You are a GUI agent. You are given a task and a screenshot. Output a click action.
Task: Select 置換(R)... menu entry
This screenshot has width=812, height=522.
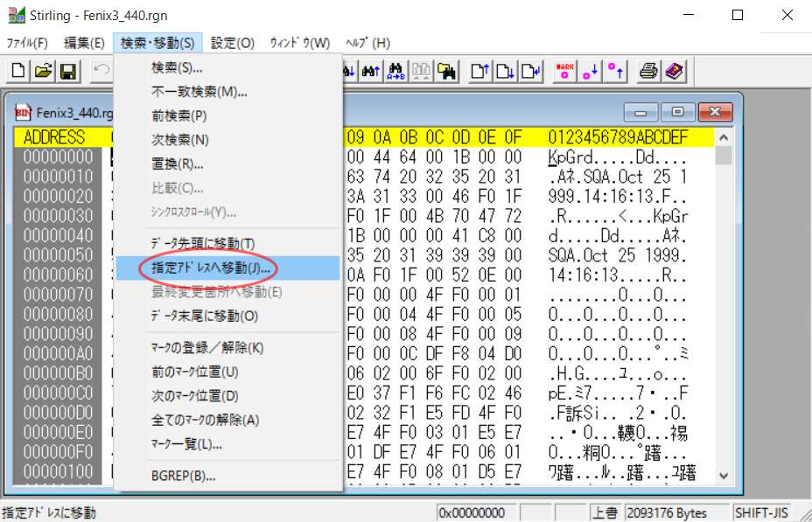(x=227, y=164)
